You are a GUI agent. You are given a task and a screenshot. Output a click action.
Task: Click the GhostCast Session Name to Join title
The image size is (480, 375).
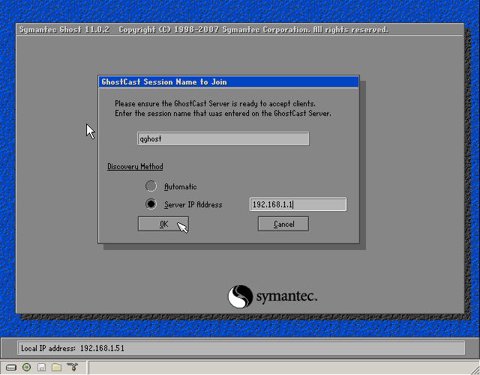click(164, 82)
